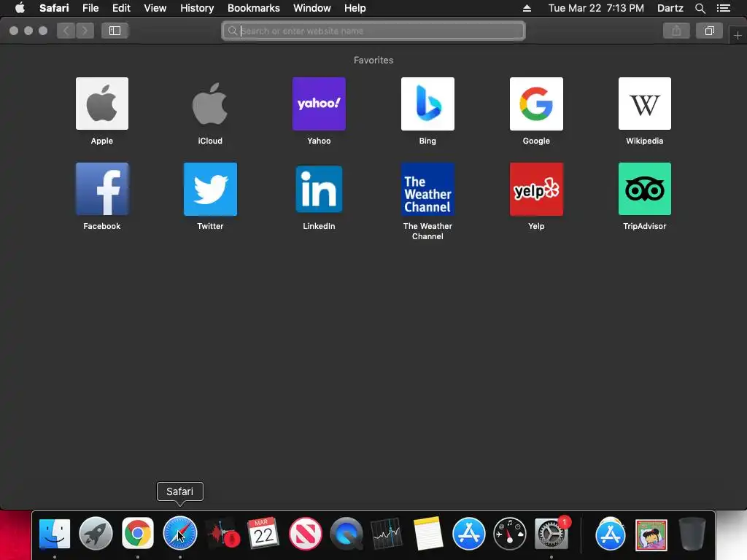Open the Twitter favorite
747x560 pixels.
210,189
